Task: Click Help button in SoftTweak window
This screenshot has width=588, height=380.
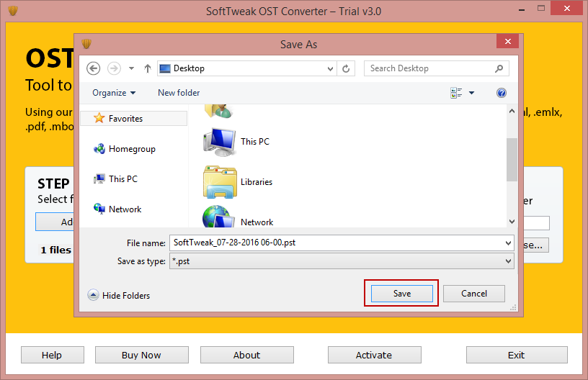Action: pyautogui.click(x=53, y=355)
